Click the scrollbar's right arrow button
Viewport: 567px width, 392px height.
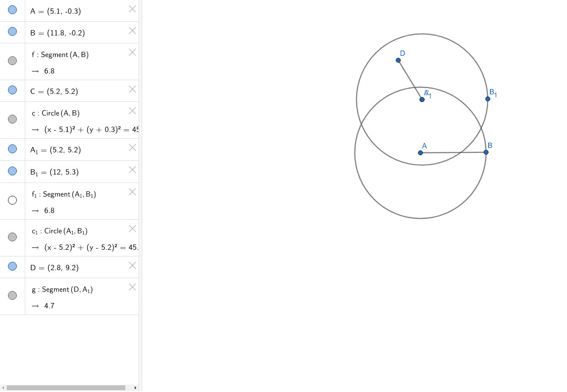136,388
